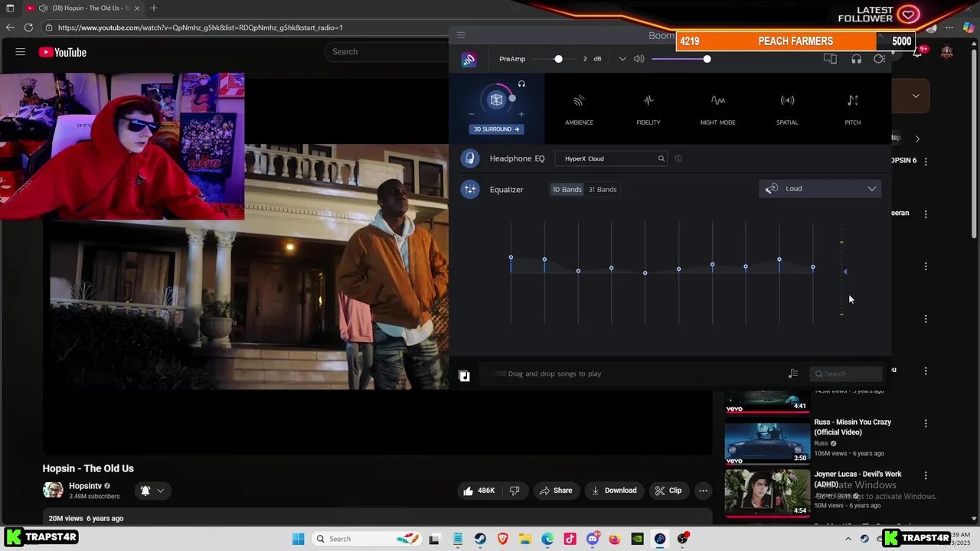Open Joyner Lucas - Devil's Work thumbnail
Viewport: 980px width, 551px height.
[x=767, y=492]
